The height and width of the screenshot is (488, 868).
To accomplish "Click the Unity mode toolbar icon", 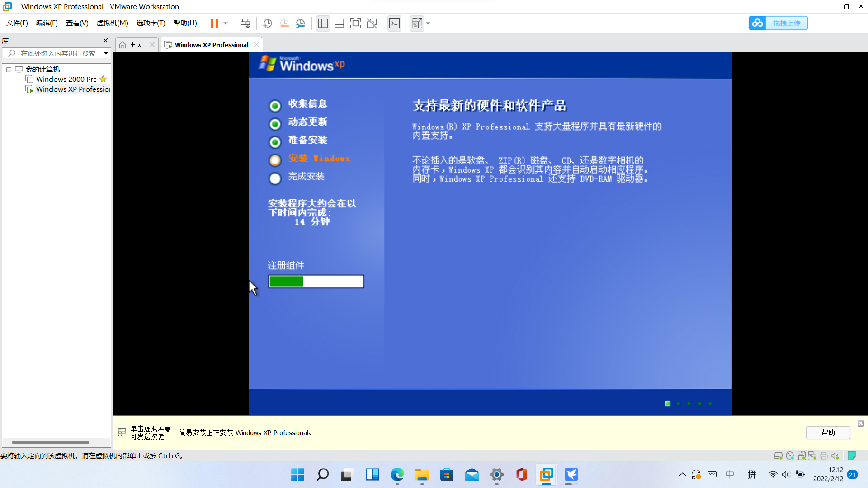I will pyautogui.click(x=372, y=23).
